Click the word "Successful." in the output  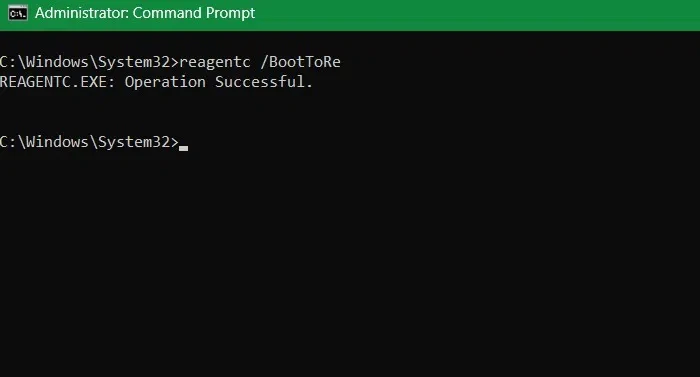[x=264, y=82]
